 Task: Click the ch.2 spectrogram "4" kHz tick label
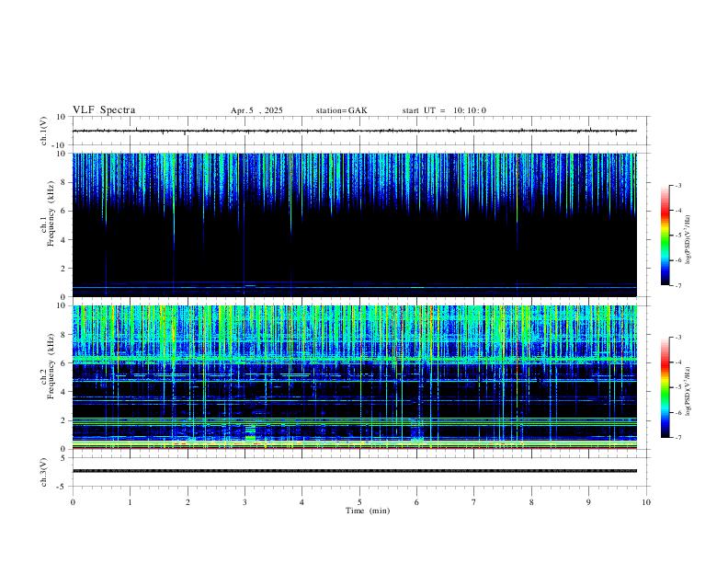point(63,392)
